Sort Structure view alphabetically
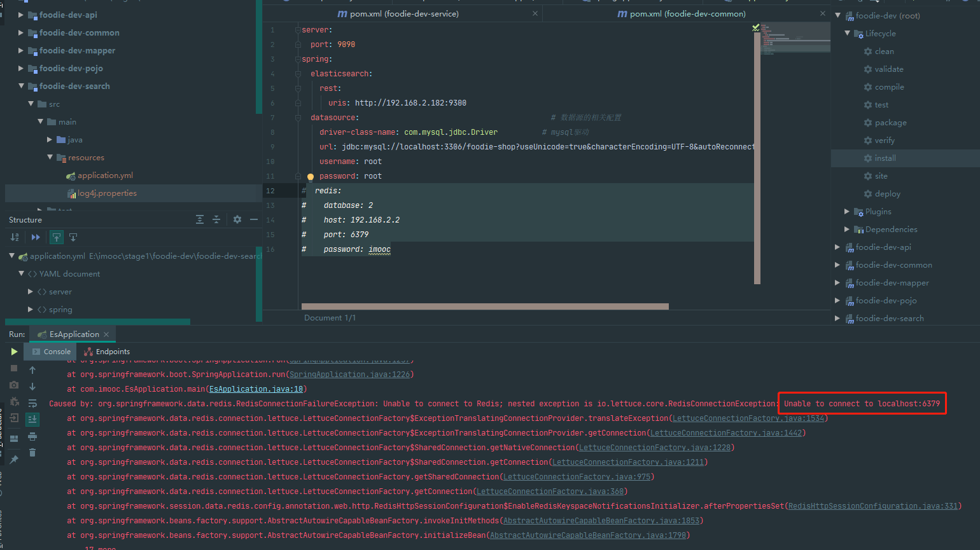 tap(15, 237)
